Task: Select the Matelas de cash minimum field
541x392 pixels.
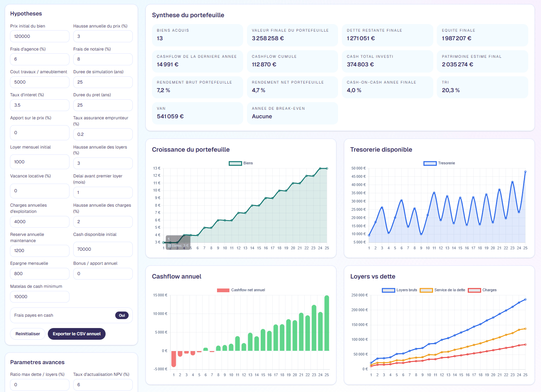Action: (x=40, y=297)
